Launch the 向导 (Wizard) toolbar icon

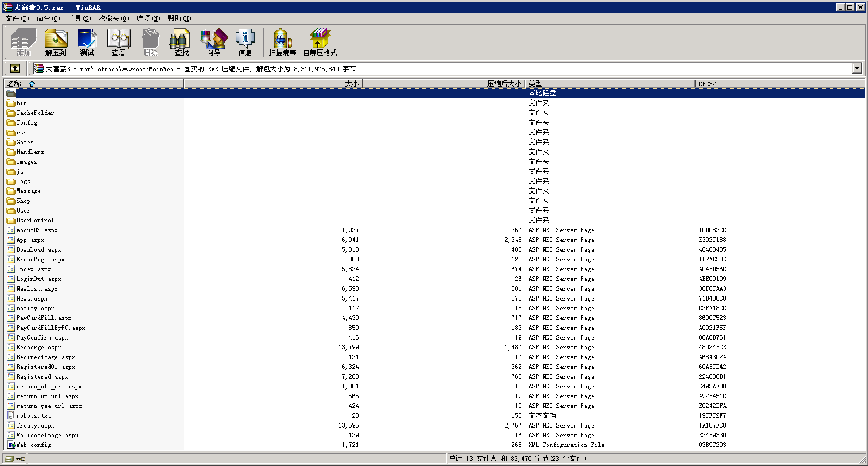click(213, 42)
